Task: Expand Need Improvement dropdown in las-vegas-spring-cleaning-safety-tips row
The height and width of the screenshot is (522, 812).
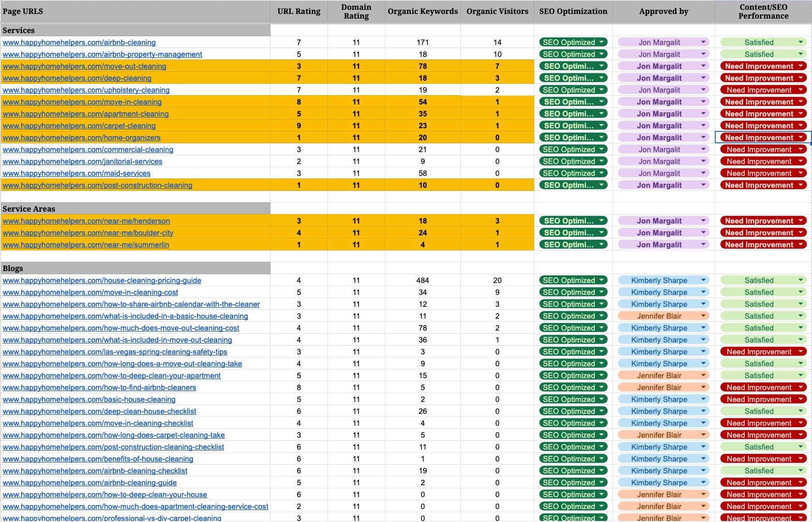Action: (801, 352)
